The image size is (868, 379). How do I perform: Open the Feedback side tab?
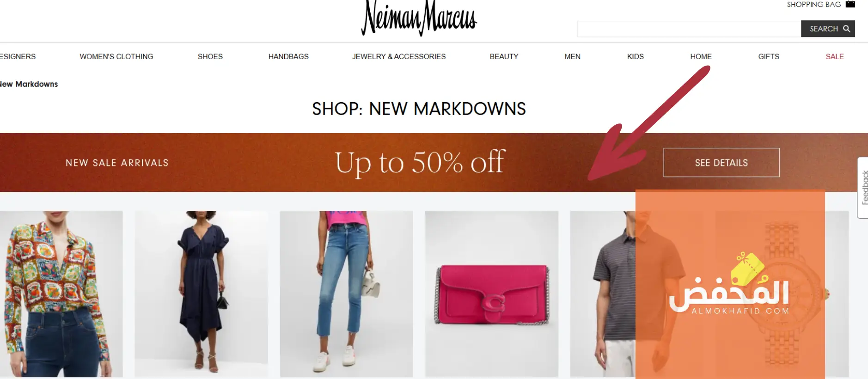click(x=863, y=188)
